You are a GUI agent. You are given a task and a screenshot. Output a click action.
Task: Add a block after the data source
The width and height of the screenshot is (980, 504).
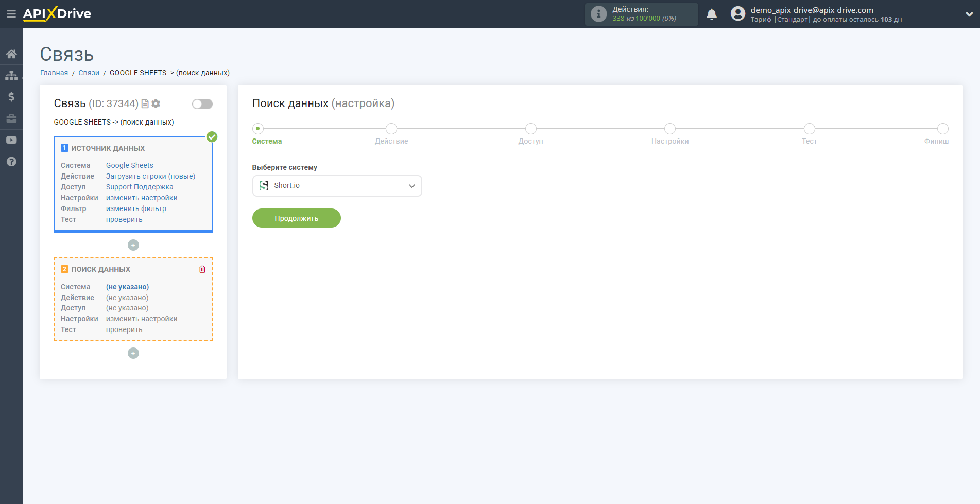133,245
